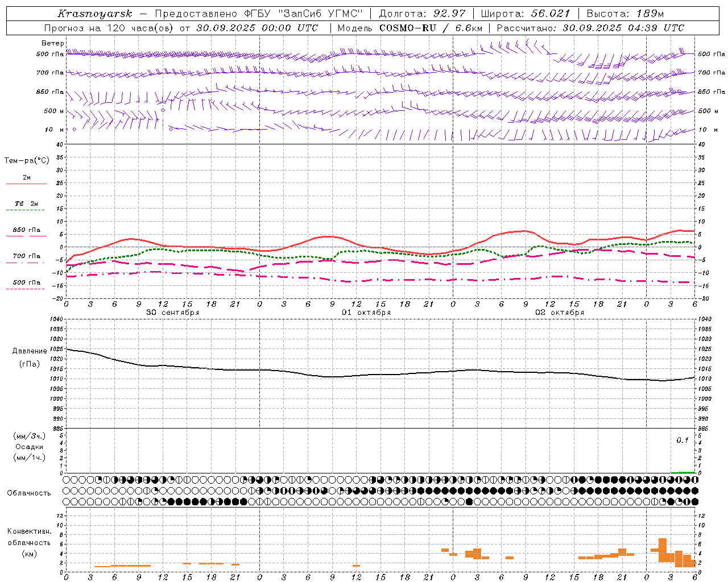
Task: Click the Krasnoyarsk station title
Action: 95,14
